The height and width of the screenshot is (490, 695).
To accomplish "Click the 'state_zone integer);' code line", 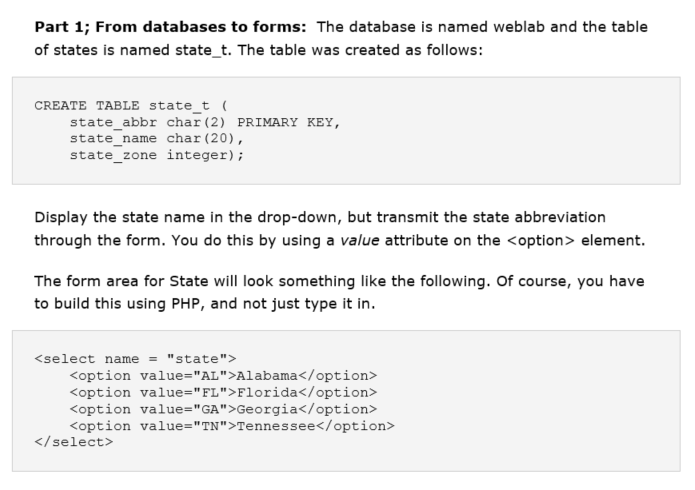I will [x=156, y=155].
